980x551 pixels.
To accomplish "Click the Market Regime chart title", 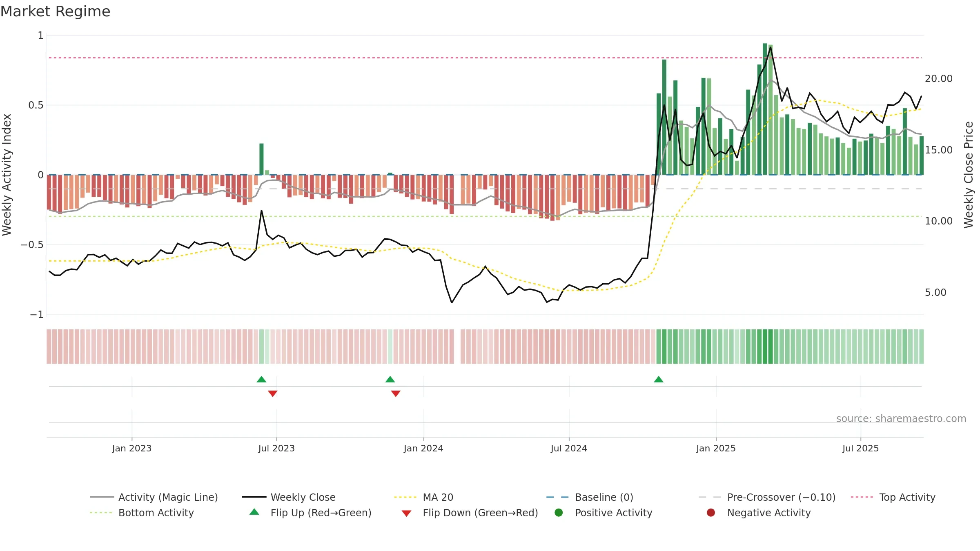I will coord(55,11).
